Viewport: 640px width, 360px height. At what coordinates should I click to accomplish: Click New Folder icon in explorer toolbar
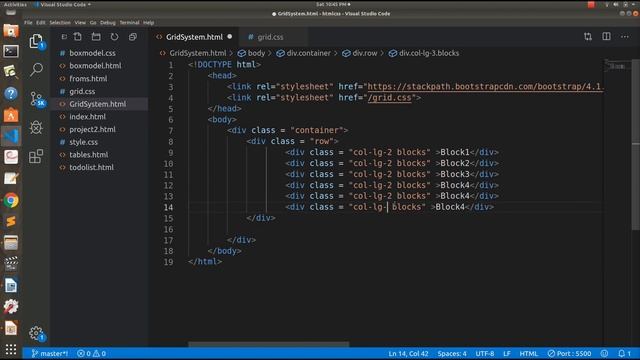tap(96, 37)
